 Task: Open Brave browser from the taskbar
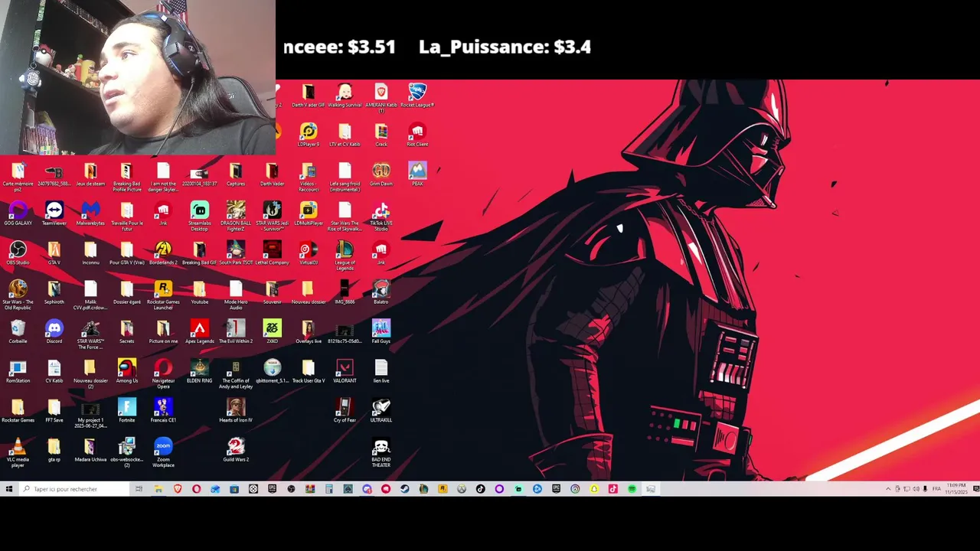click(178, 489)
